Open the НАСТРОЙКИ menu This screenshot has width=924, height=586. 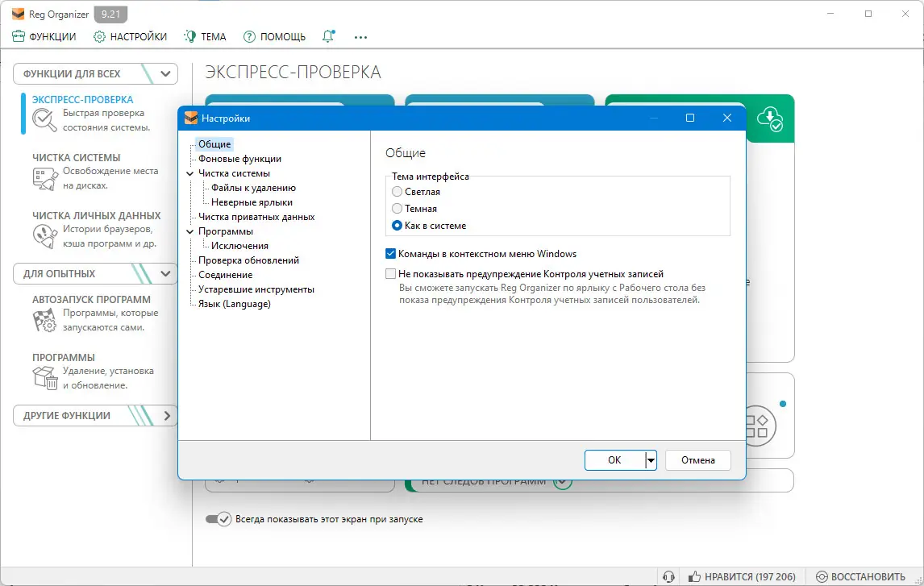tap(131, 36)
